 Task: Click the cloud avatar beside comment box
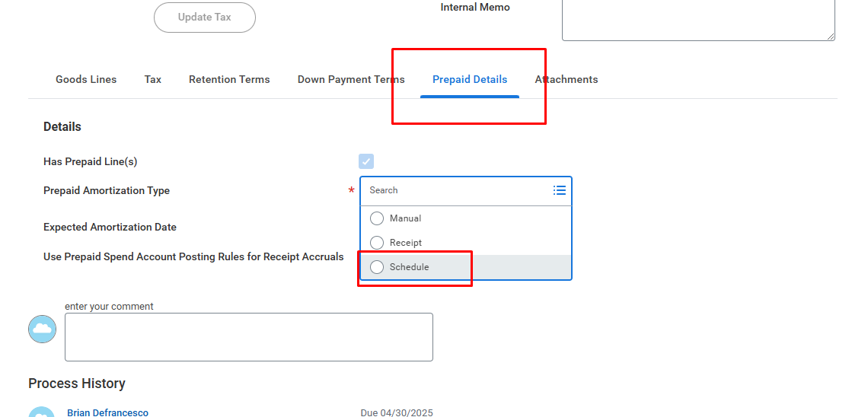[43, 329]
